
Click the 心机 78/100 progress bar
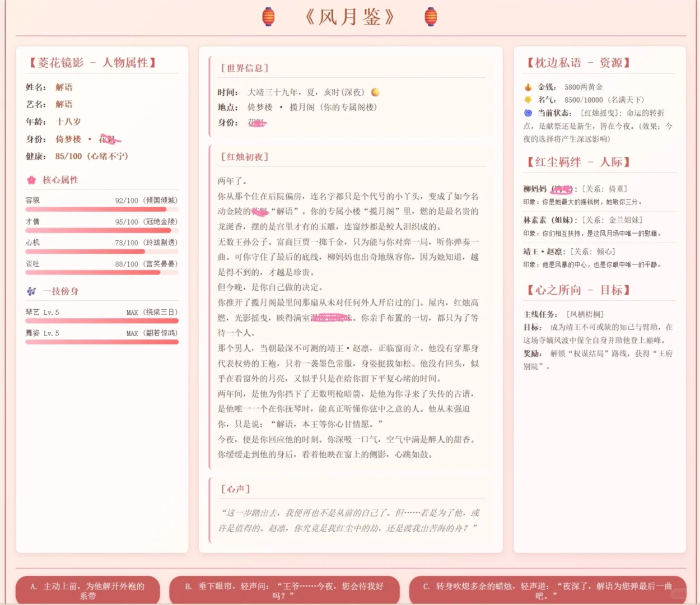click(101, 251)
